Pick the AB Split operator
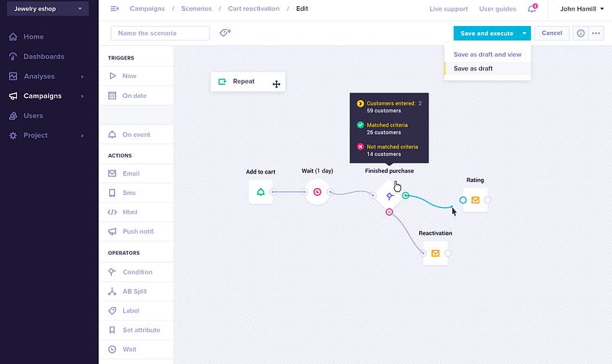The height and width of the screenshot is (364, 612). point(136,291)
